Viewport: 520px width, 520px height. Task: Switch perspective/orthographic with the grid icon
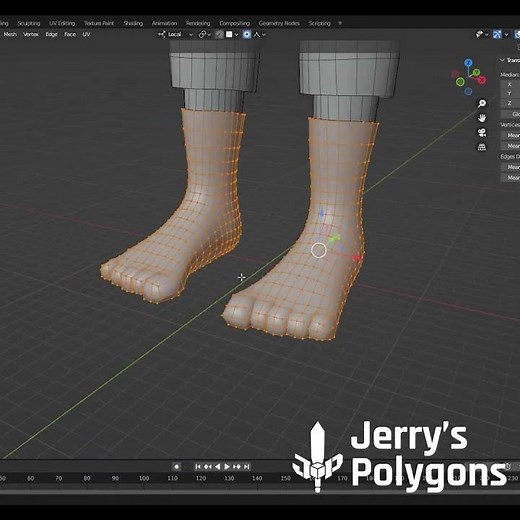(482, 147)
